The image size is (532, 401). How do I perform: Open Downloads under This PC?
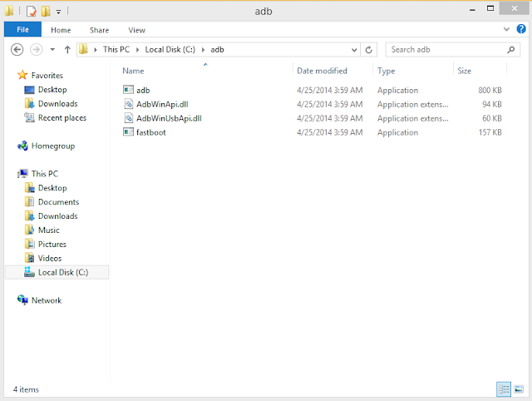point(57,216)
